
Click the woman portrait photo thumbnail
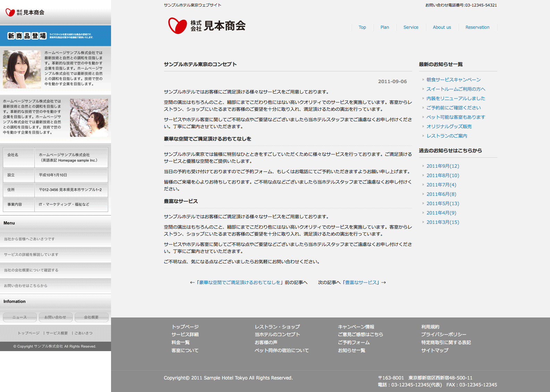22,69
